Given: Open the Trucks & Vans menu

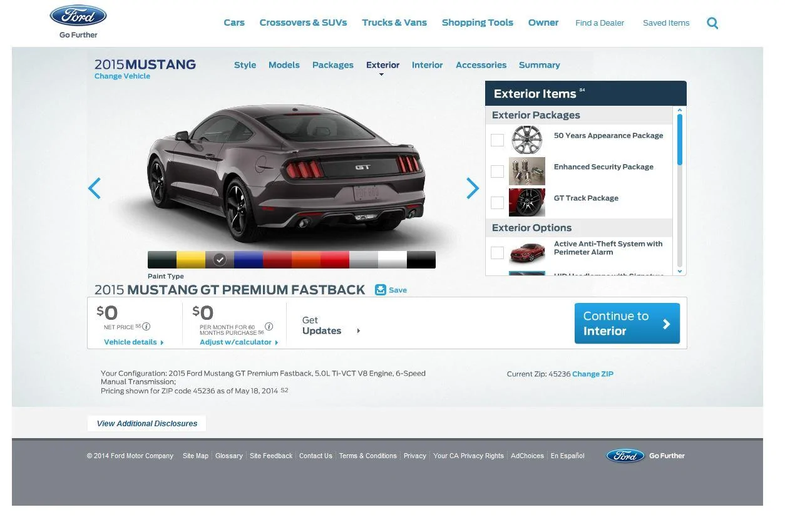Looking at the screenshot, I should pos(394,23).
